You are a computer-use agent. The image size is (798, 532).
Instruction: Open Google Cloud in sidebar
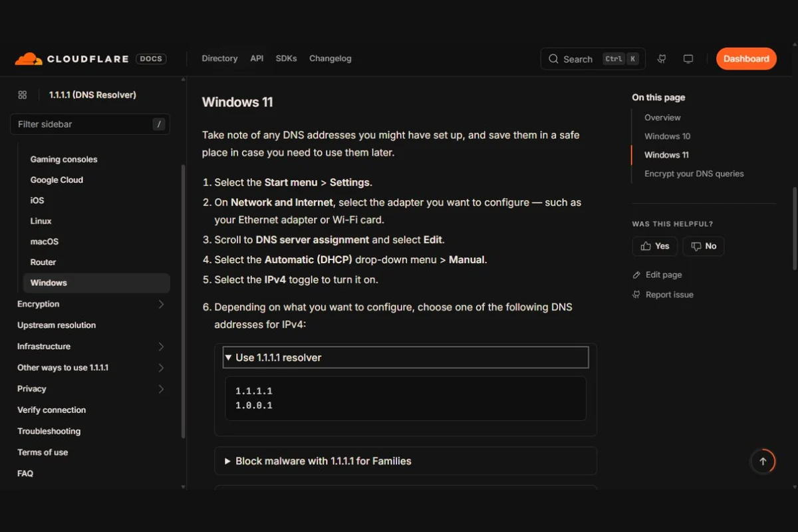coord(57,180)
